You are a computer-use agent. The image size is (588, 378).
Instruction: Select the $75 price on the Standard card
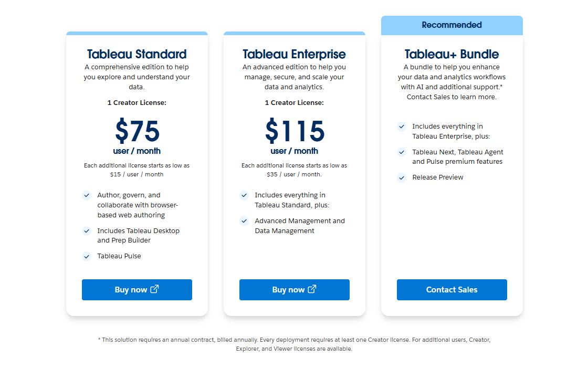coord(136,132)
